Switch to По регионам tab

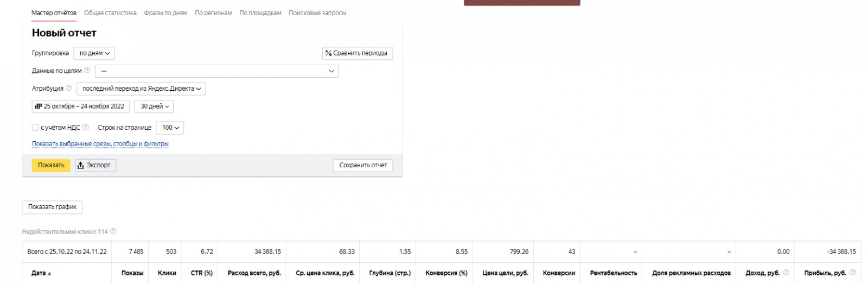pos(213,13)
